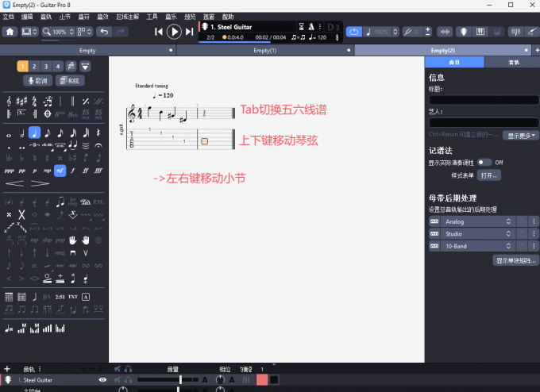
Task: Insert a chord diagram grid
Action: [x=9, y=297]
